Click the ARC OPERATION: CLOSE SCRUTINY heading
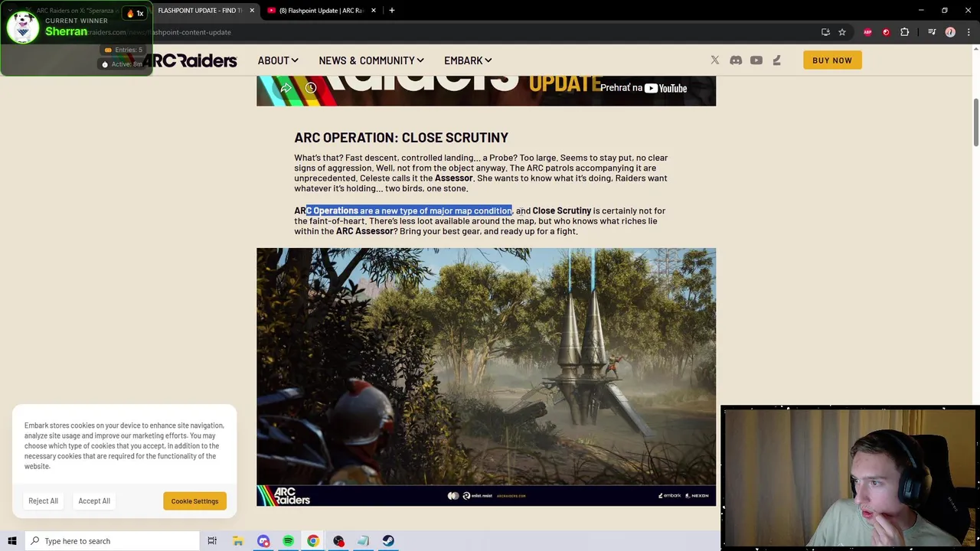This screenshot has width=980, height=551. (x=401, y=138)
